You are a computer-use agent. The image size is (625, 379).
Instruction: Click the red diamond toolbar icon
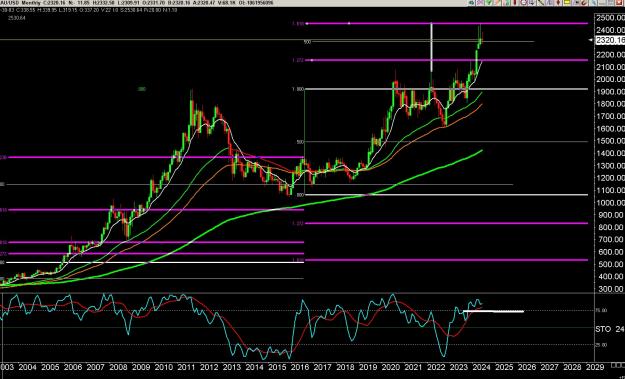pos(558,2)
